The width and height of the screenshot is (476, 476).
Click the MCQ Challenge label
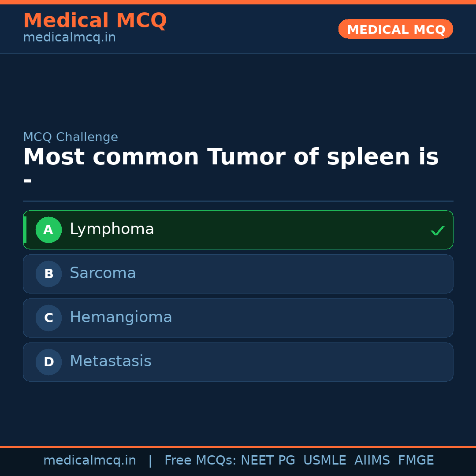pyautogui.click(x=71, y=137)
